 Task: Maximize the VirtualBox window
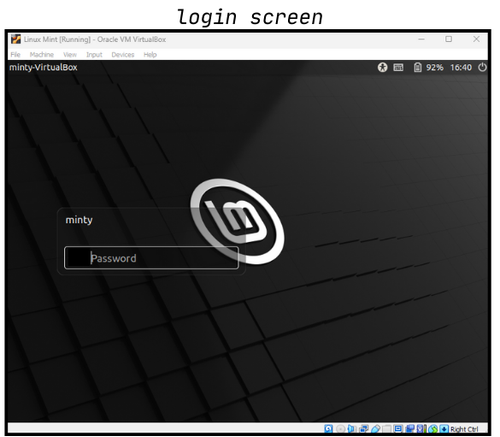pyautogui.click(x=449, y=39)
